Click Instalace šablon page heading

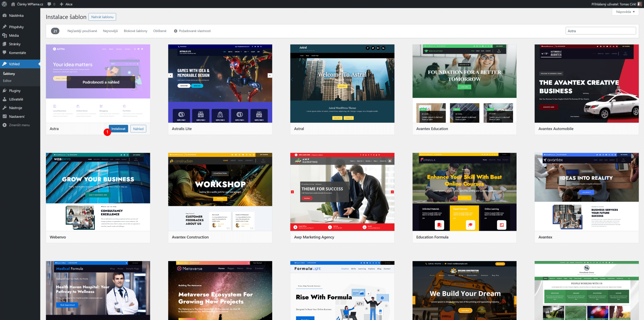(66, 17)
